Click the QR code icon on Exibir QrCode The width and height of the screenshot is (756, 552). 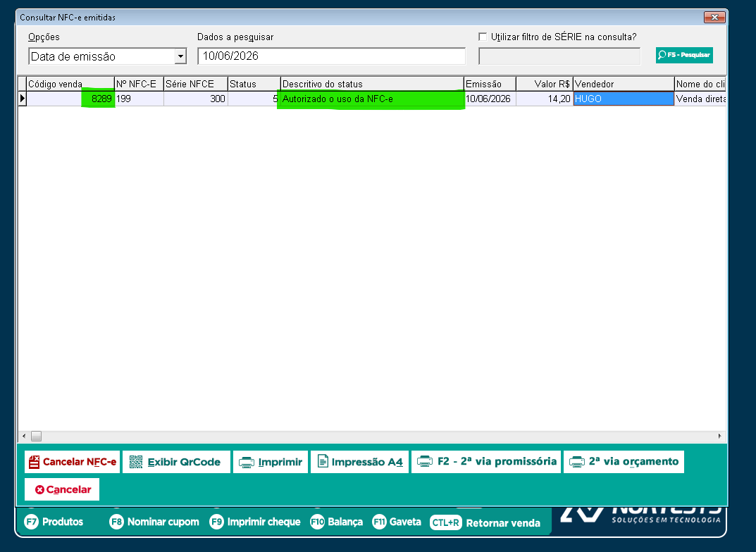136,462
